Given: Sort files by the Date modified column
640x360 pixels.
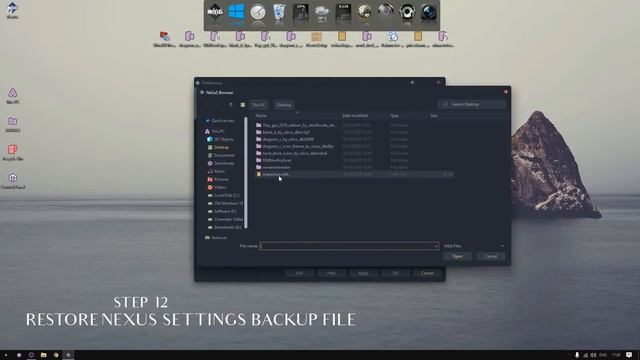Looking at the screenshot, I should click(355, 116).
